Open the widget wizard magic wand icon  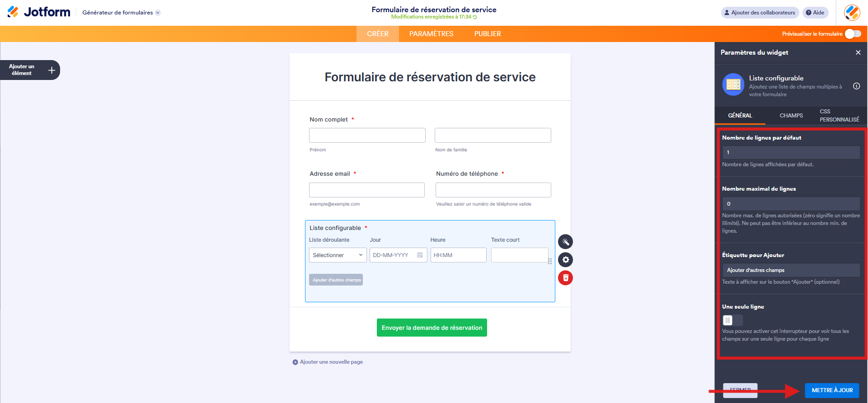[x=565, y=242]
